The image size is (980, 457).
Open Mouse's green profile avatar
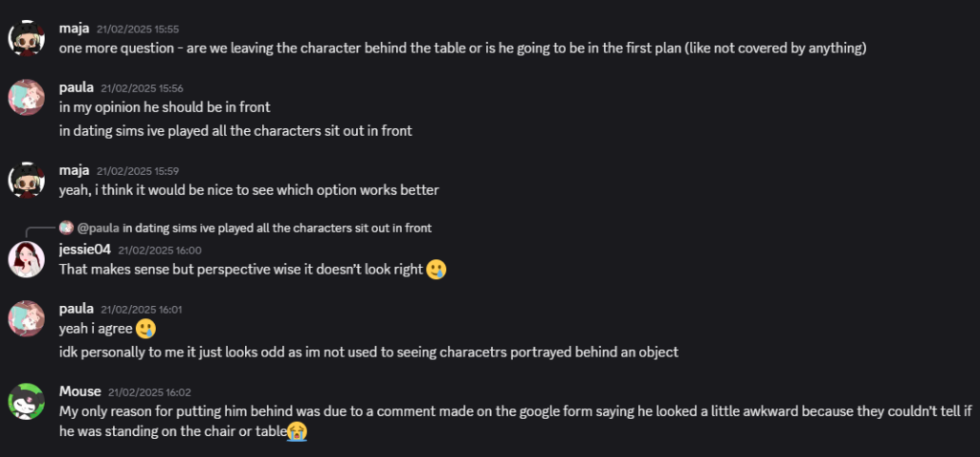[26, 402]
